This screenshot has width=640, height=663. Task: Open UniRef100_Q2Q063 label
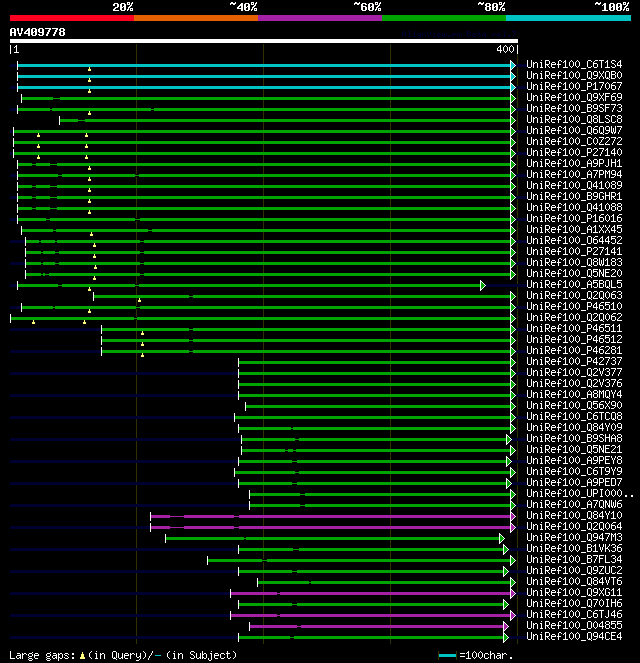[574, 295]
